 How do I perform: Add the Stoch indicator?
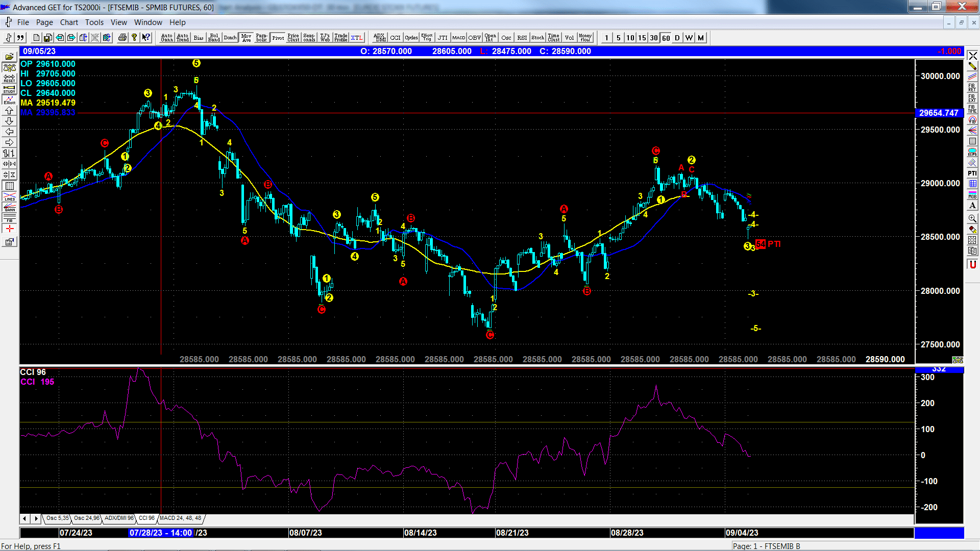pyautogui.click(x=538, y=38)
